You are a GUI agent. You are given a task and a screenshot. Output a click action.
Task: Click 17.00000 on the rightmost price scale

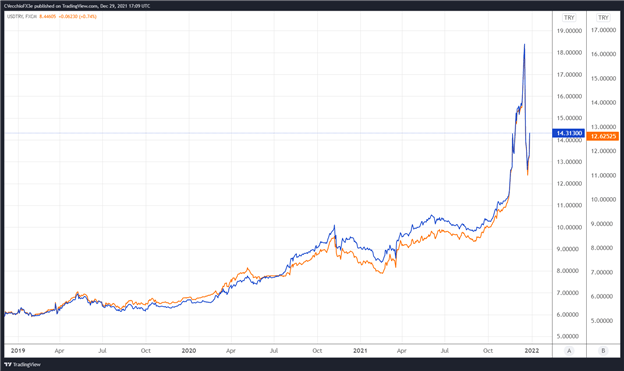[603, 30]
